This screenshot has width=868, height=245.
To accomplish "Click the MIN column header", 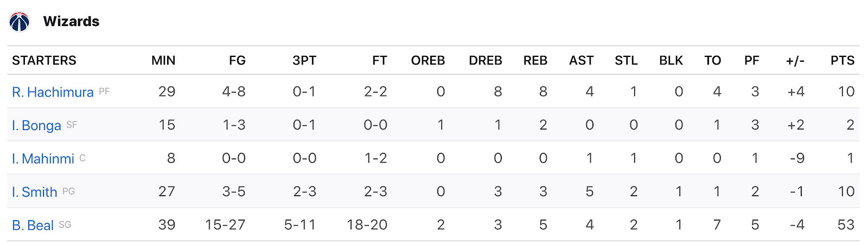I will (163, 60).
